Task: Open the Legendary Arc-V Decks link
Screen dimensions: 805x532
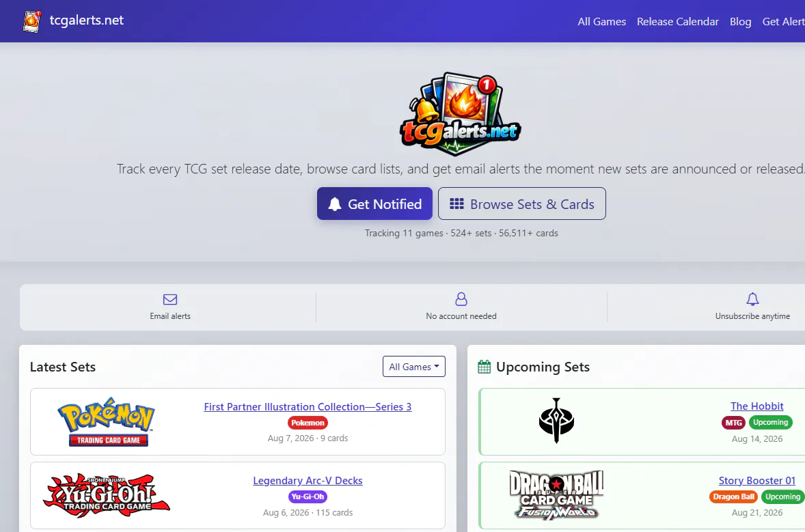Action: 308,481
